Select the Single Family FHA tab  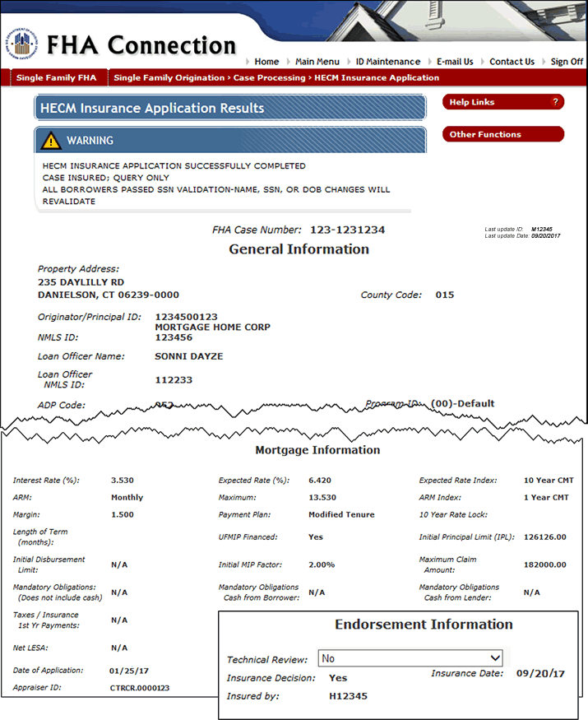(57, 77)
